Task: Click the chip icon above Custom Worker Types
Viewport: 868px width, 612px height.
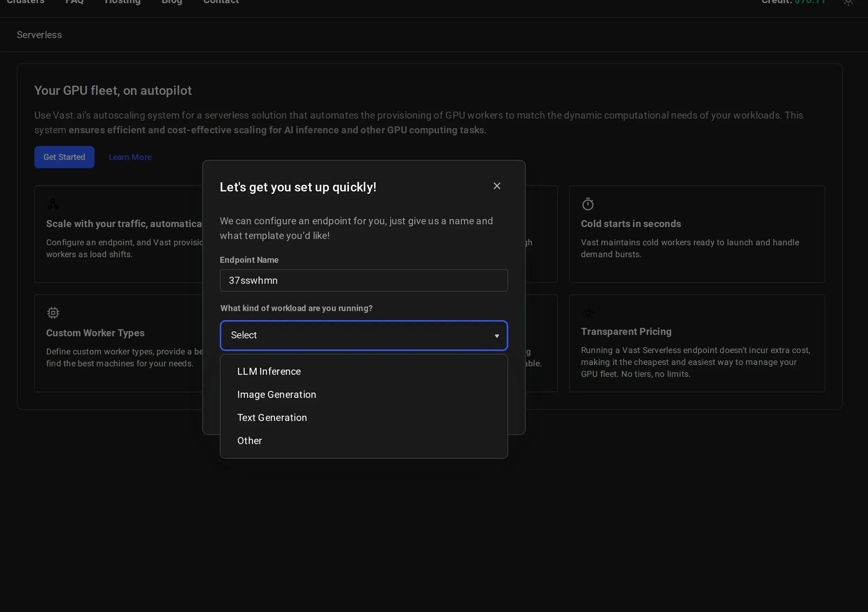Action: point(53,313)
